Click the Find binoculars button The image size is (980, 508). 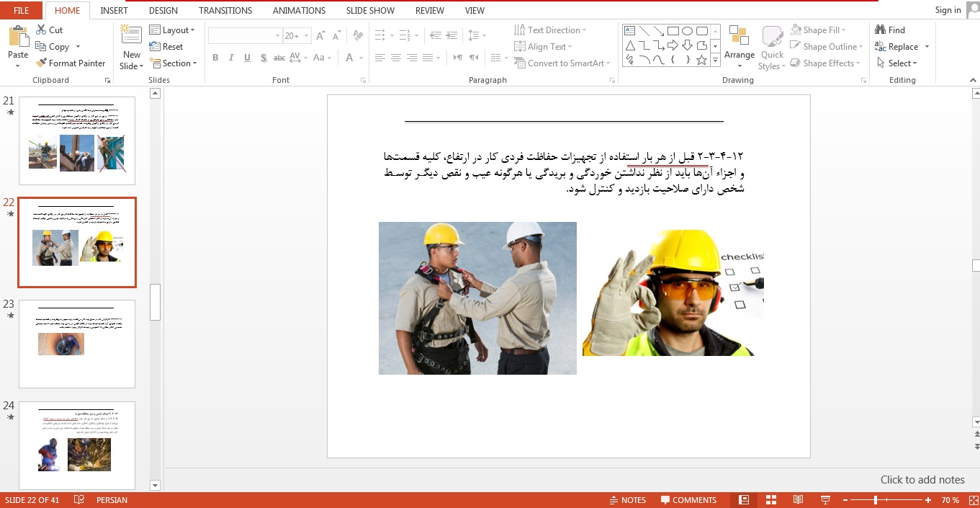pyautogui.click(x=890, y=30)
